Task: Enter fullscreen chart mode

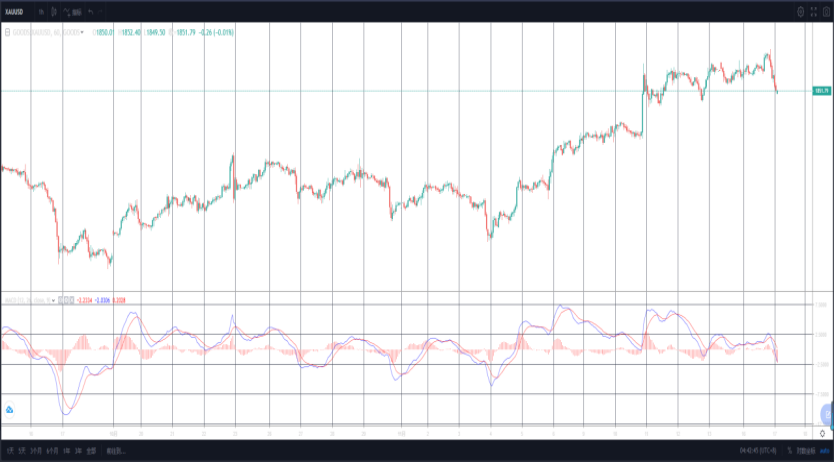Action: click(x=814, y=12)
